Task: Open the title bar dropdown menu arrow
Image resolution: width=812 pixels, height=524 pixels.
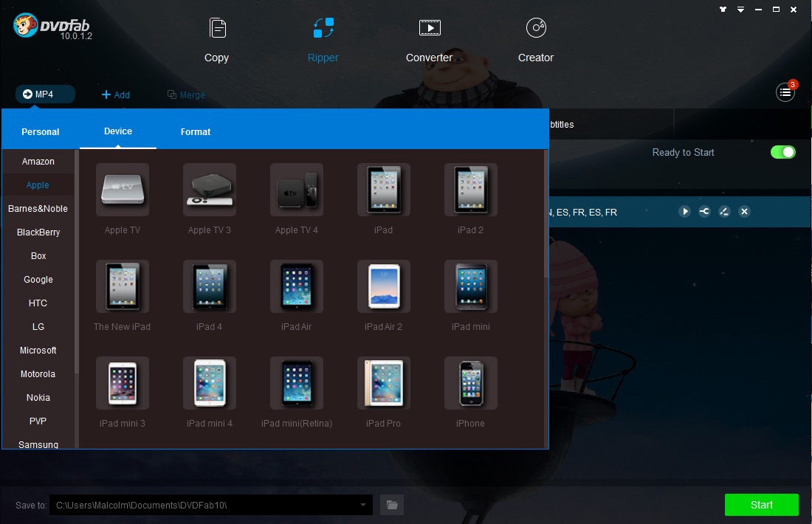Action: (740, 10)
